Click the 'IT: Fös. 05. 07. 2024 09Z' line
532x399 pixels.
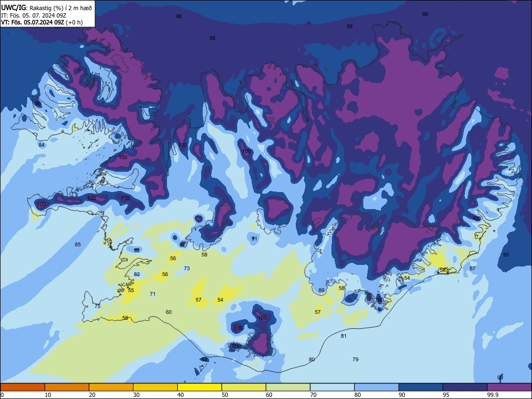(x=34, y=15)
